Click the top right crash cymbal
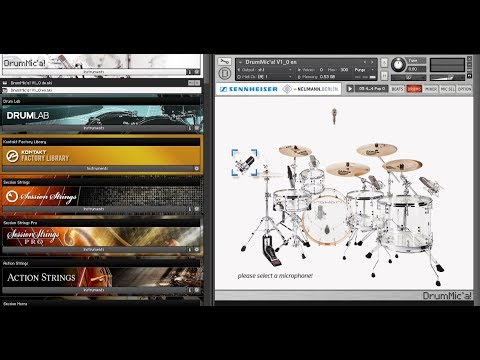480x360 pixels. coord(377,150)
